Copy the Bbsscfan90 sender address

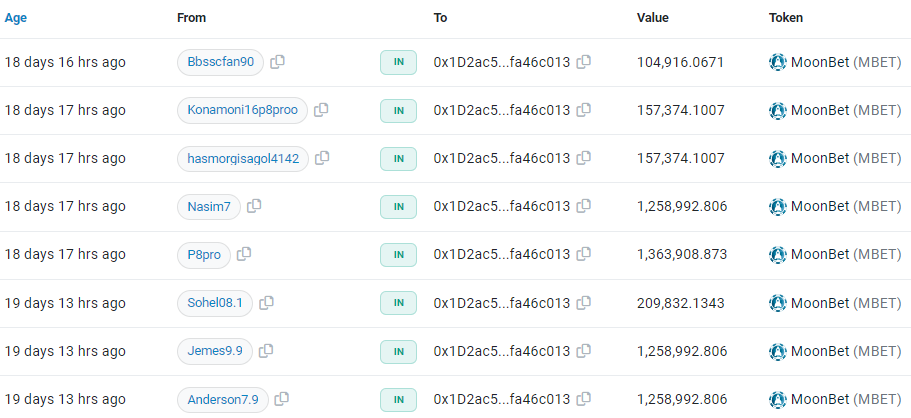[278, 62]
